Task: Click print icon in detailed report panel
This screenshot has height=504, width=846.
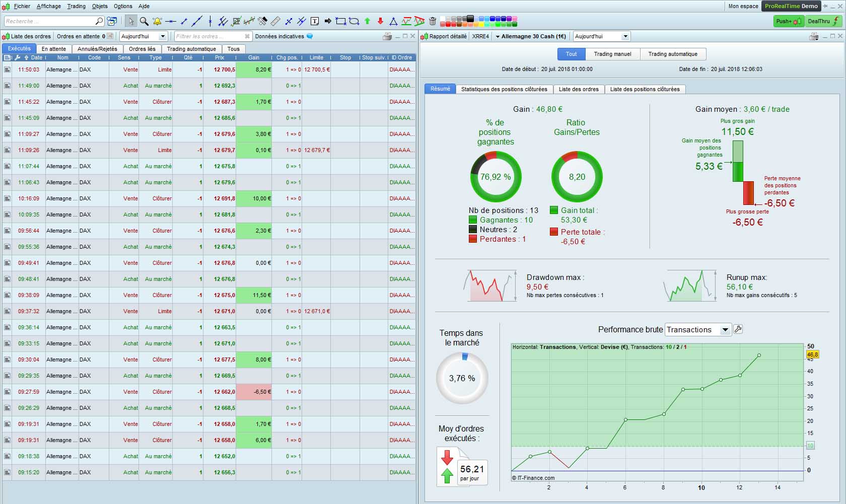Action: 813,36
